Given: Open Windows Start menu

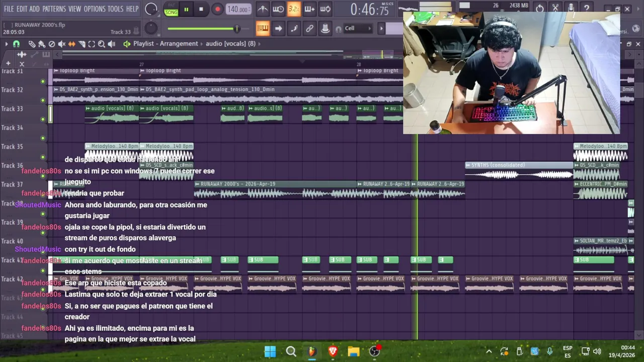Looking at the screenshot, I should [x=270, y=351].
